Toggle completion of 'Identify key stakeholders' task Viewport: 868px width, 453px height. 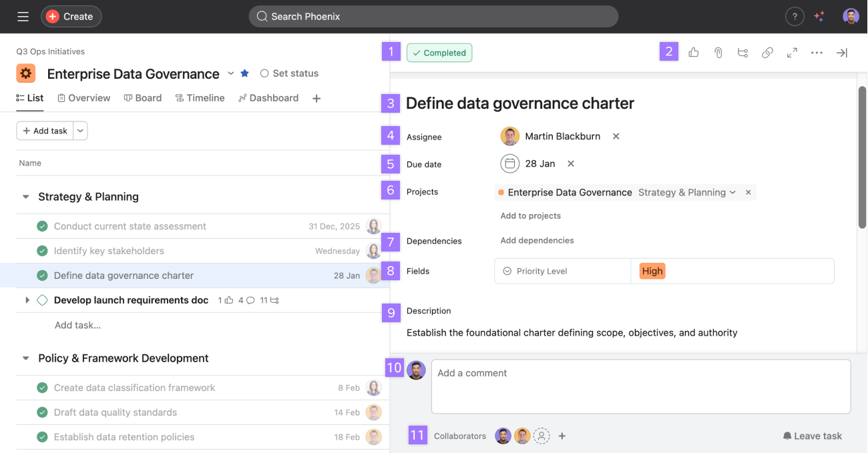(x=42, y=251)
